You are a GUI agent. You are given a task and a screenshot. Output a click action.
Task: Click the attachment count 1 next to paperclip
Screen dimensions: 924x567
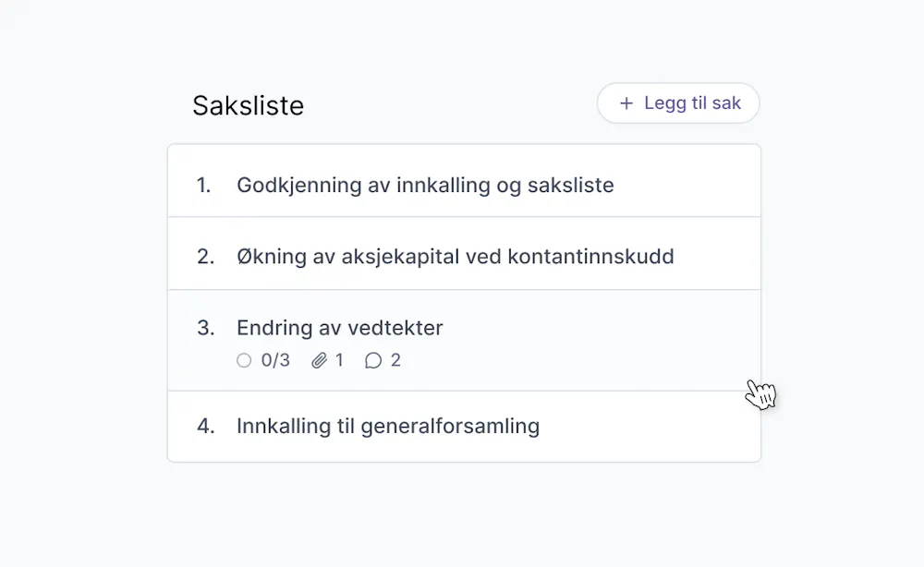(x=339, y=360)
